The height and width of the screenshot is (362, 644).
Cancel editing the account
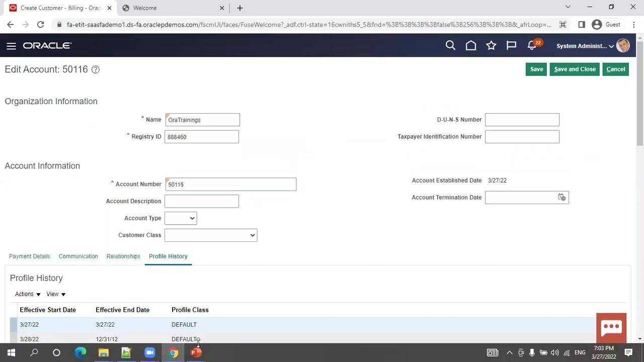pyautogui.click(x=615, y=69)
